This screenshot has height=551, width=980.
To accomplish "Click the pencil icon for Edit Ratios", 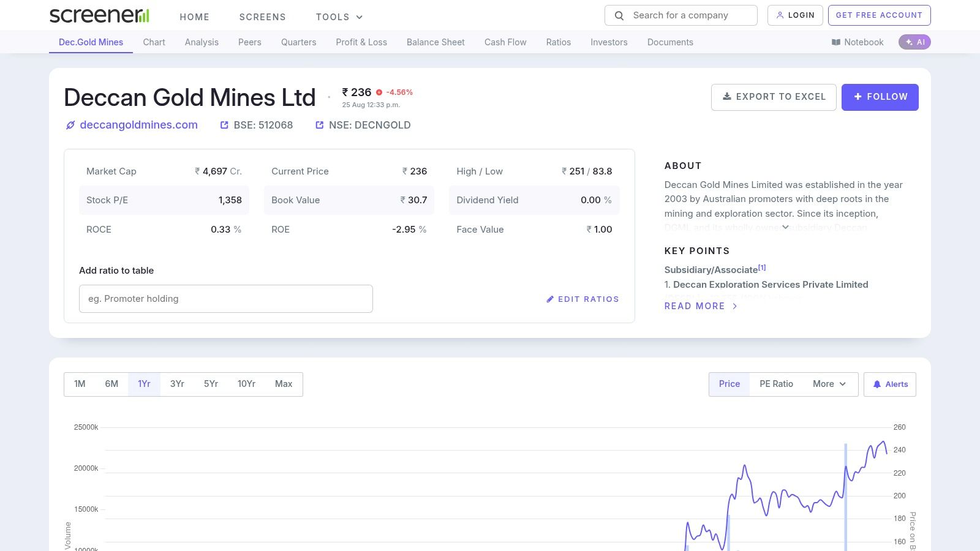I will (x=550, y=299).
